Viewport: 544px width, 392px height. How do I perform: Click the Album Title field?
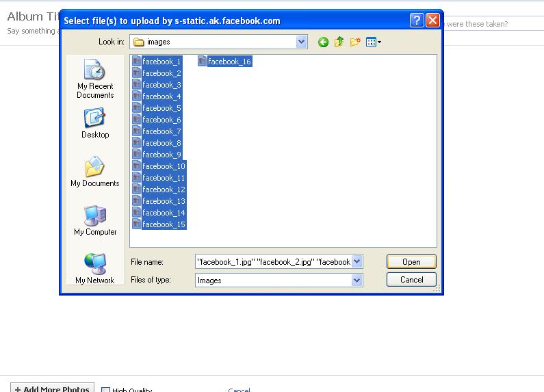pos(34,16)
